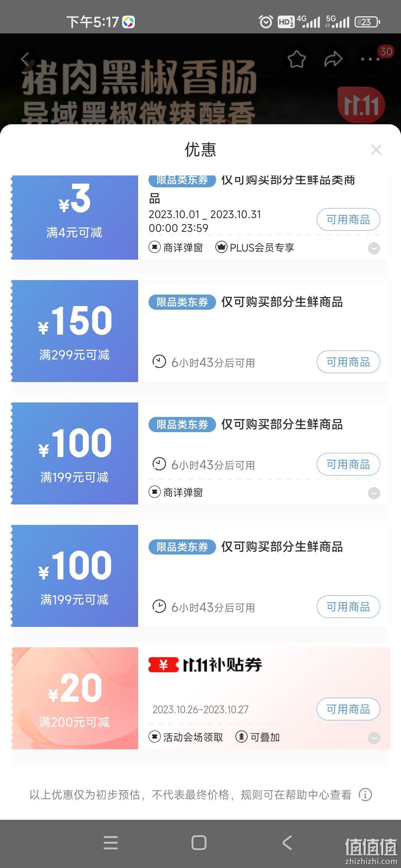The width and height of the screenshot is (401, 868).
Task: Expand details of the ¥3 coupon
Action: (x=374, y=248)
